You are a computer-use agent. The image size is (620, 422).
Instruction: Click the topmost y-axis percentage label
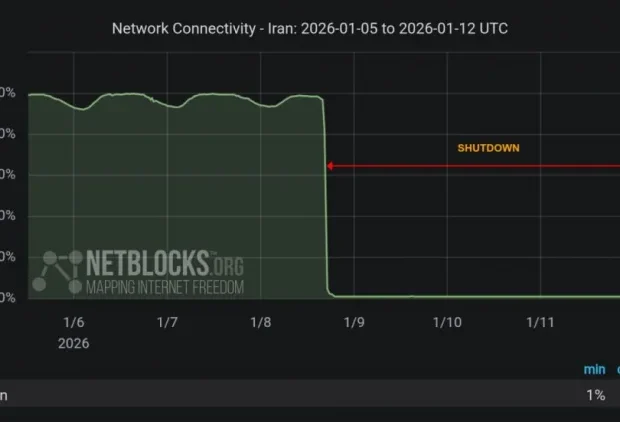6,93
